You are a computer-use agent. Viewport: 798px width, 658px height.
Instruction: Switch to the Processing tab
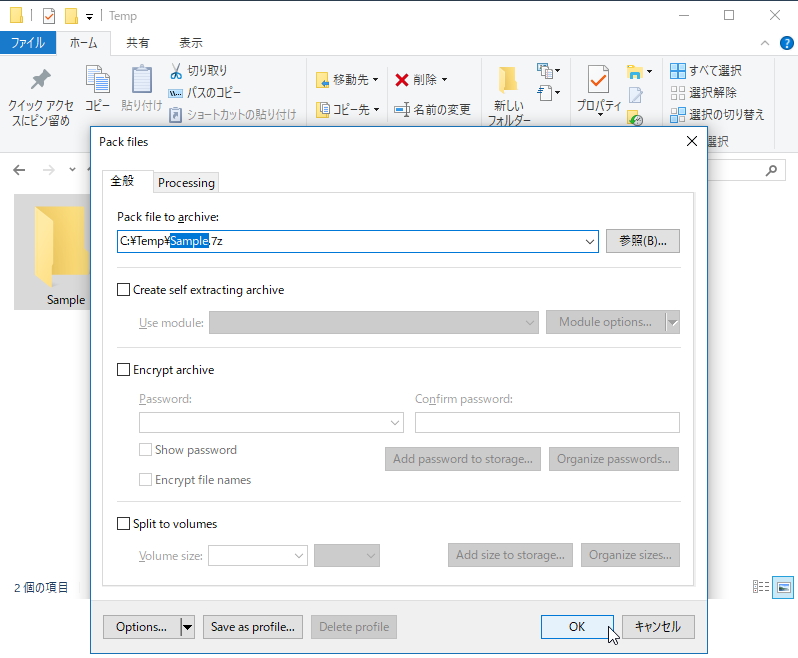click(x=186, y=183)
